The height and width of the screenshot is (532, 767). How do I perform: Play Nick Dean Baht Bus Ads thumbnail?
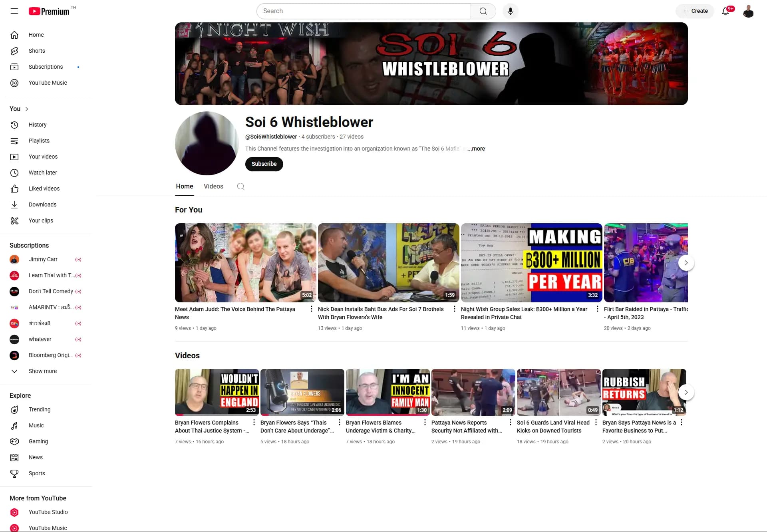point(389,263)
